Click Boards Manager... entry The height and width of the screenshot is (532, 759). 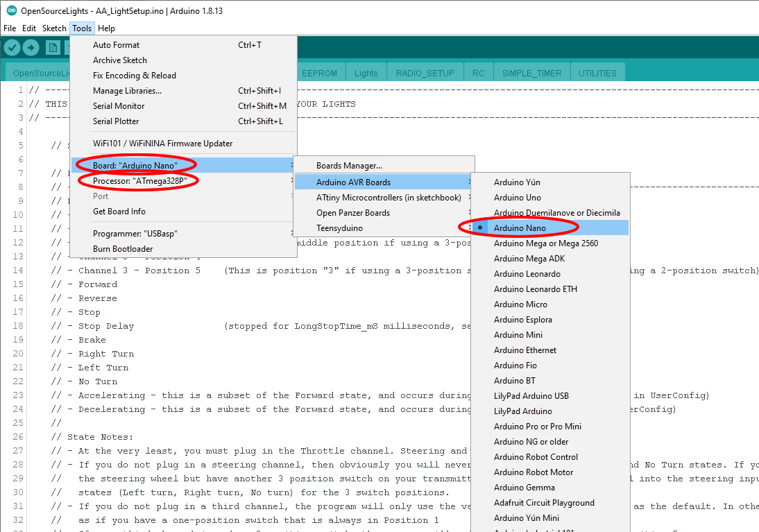[x=349, y=166]
